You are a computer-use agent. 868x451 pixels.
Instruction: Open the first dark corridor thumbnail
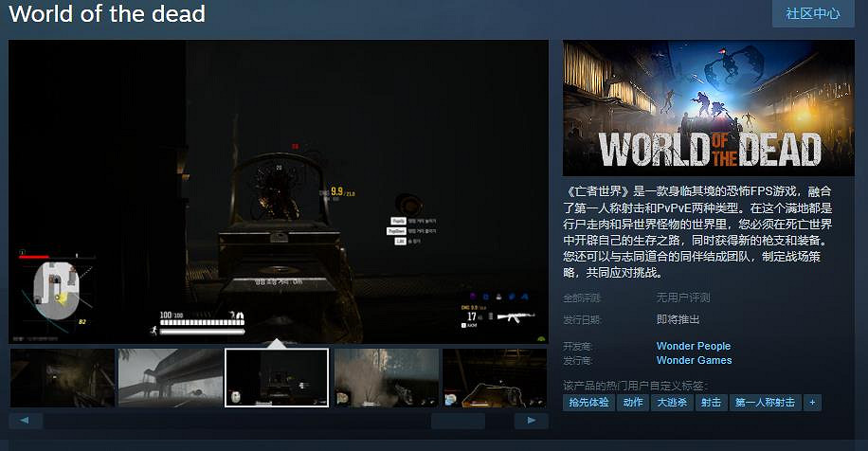(63, 378)
